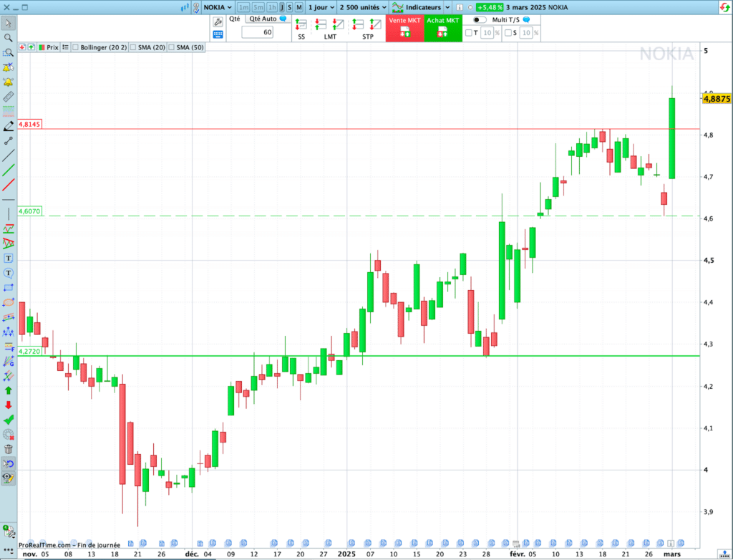Click the list icon next to Prix

(x=65, y=47)
